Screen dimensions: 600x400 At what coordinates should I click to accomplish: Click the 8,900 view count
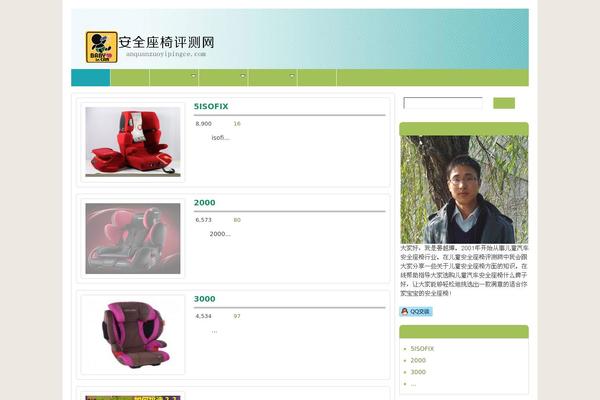pyautogui.click(x=204, y=124)
